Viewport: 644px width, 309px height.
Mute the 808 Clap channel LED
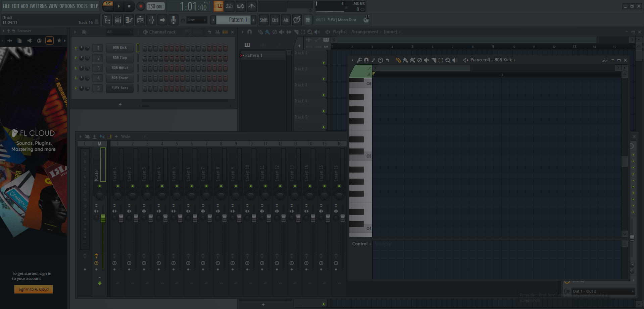[x=76, y=58]
